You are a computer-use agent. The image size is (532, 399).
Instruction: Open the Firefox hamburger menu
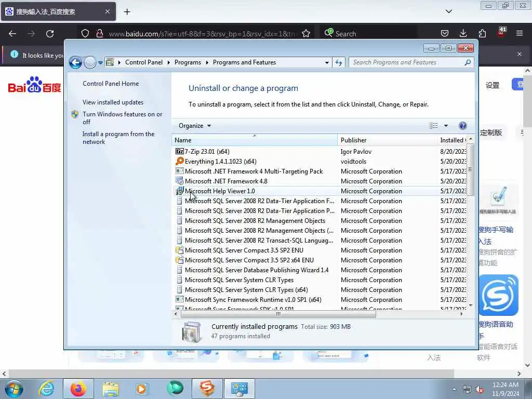click(x=519, y=33)
